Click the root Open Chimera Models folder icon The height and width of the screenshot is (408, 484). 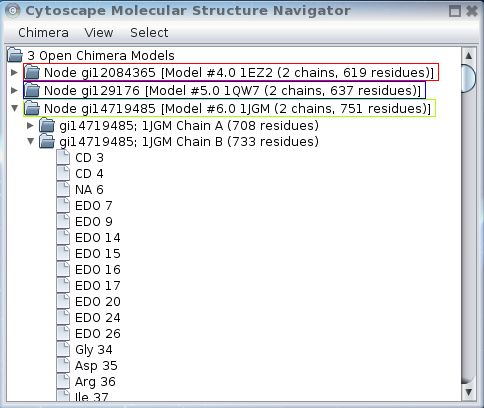(x=15, y=55)
